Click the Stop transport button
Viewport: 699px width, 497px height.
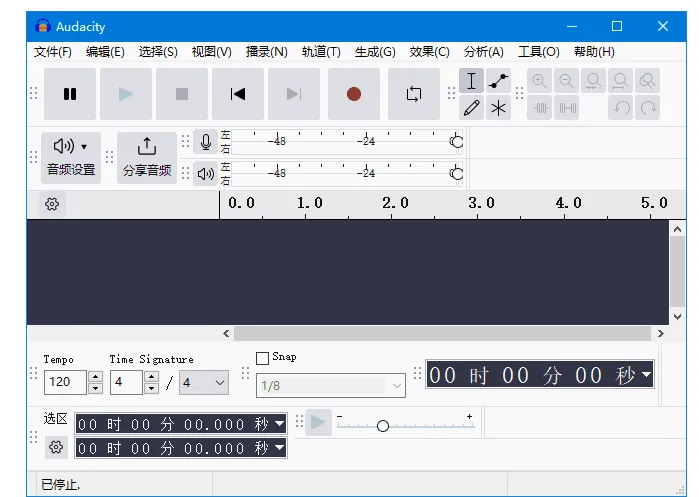point(182,94)
